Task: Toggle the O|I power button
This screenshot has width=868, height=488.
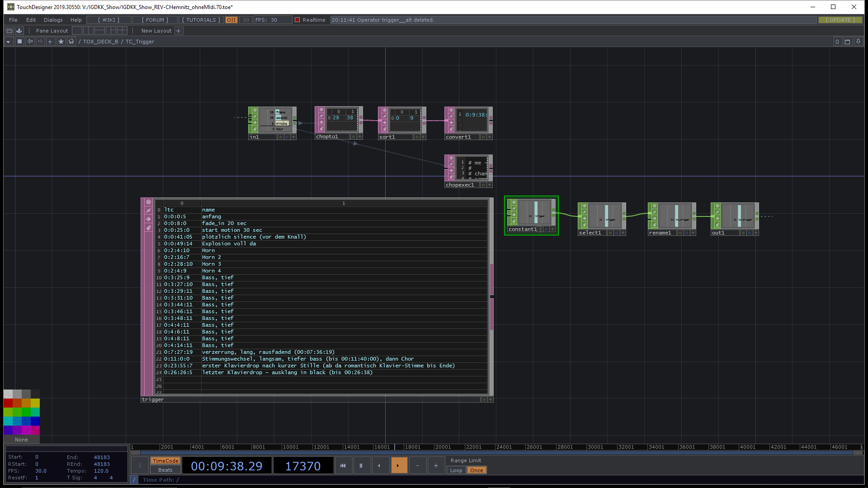Action: pos(231,20)
